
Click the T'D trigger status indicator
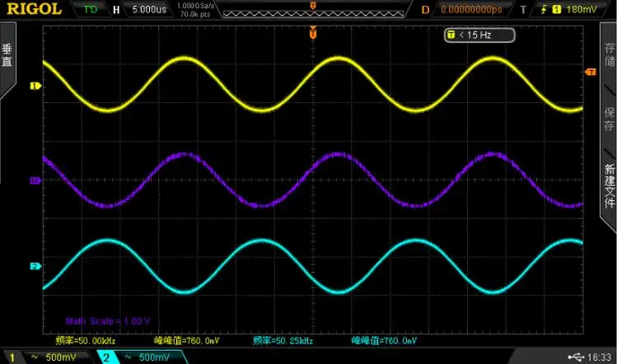(x=89, y=10)
